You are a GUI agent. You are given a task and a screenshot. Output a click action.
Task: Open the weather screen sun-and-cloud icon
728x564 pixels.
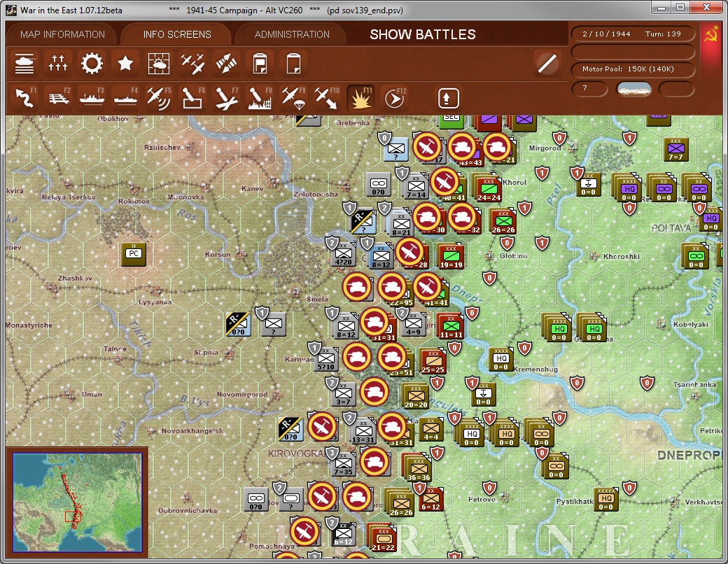coord(158,64)
